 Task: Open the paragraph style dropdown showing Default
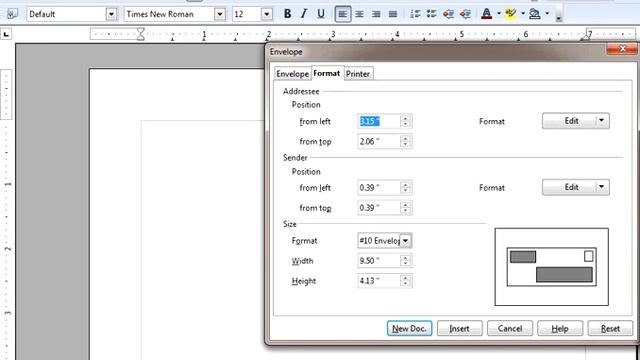click(x=111, y=14)
